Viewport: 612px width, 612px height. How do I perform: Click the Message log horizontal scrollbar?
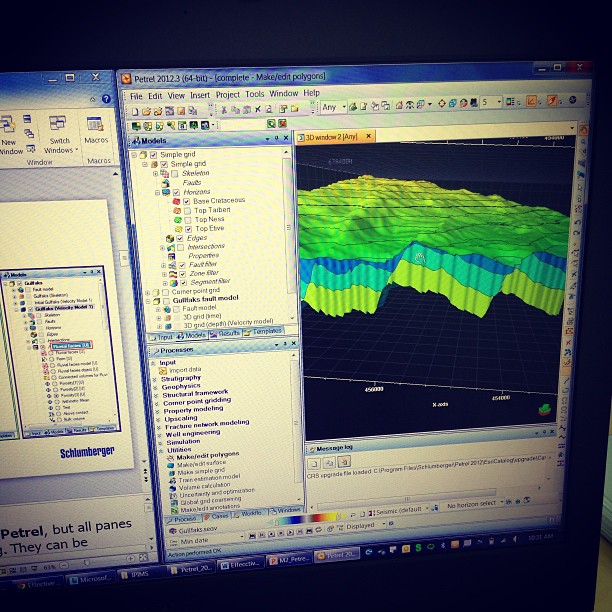(x=407, y=498)
